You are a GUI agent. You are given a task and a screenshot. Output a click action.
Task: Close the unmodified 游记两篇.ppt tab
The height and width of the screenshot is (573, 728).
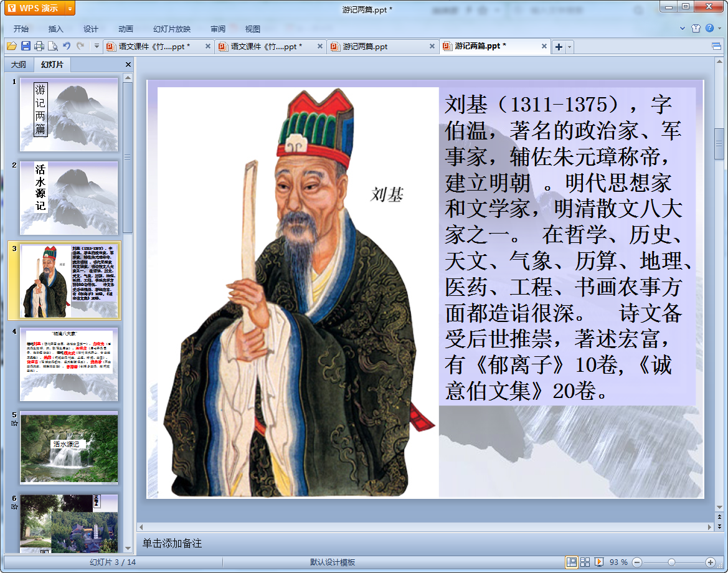pyautogui.click(x=432, y=47)
